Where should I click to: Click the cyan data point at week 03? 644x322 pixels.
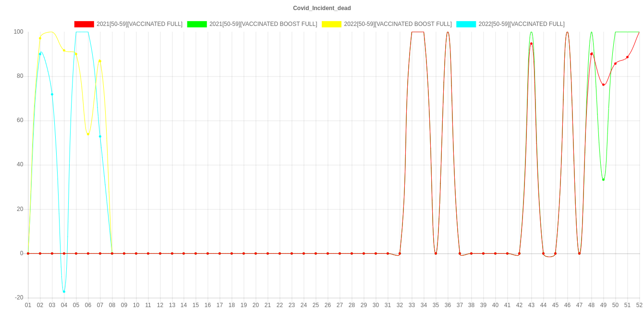(52, 94)
